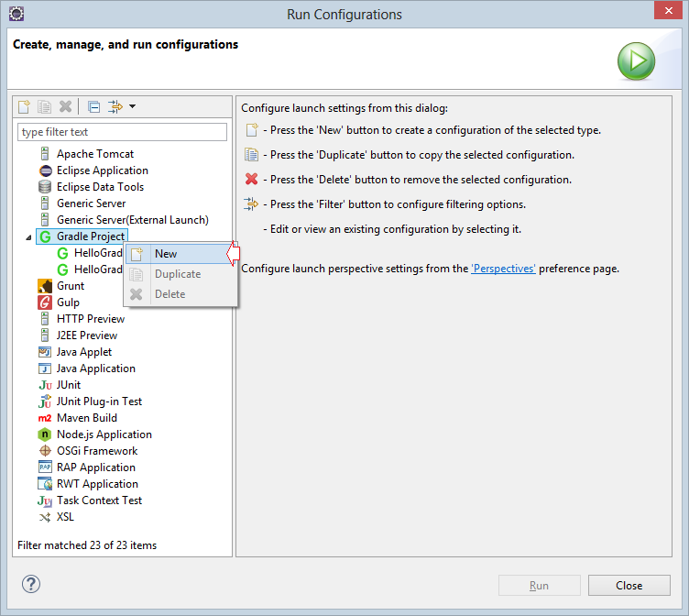Click the Maven m2 icon
The height and width of the screenshot is (616, 689).
[x=45, y=418]
